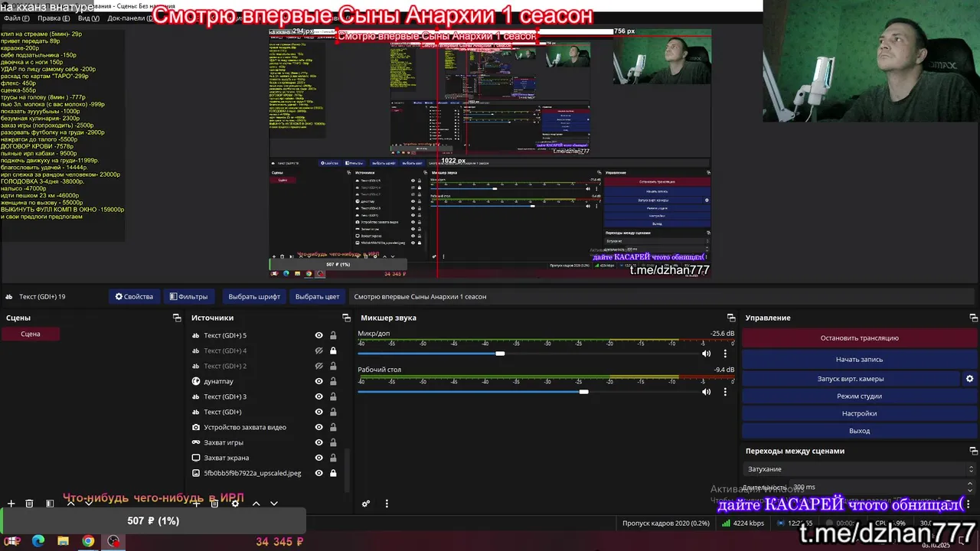Adjust the Микр/доп volume slider
This screenshot has height=551, width=980.
pyautogui.click(x=500, y=354)
